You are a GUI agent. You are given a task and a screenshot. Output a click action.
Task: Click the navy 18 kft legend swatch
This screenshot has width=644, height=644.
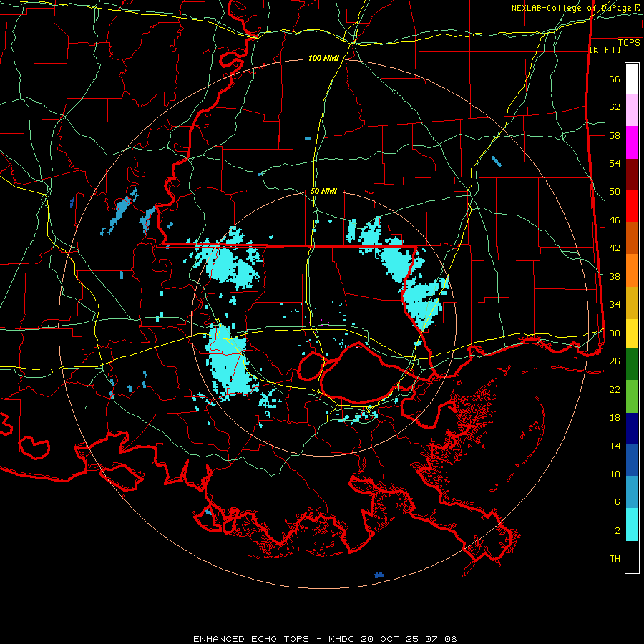coord(632,429)
